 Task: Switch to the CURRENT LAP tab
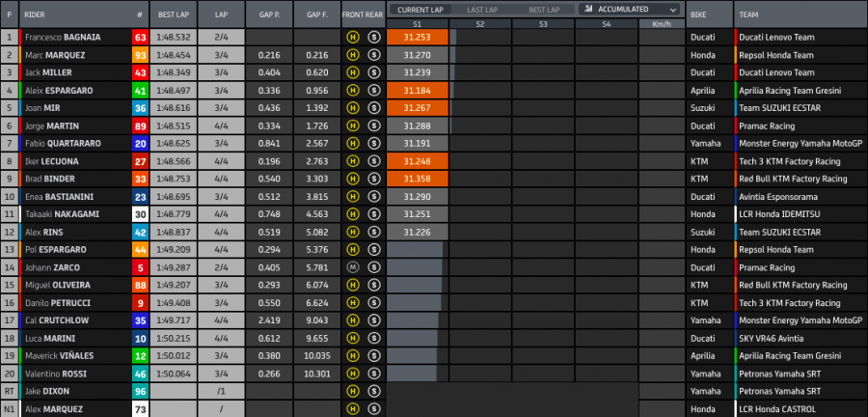(420, 10)
